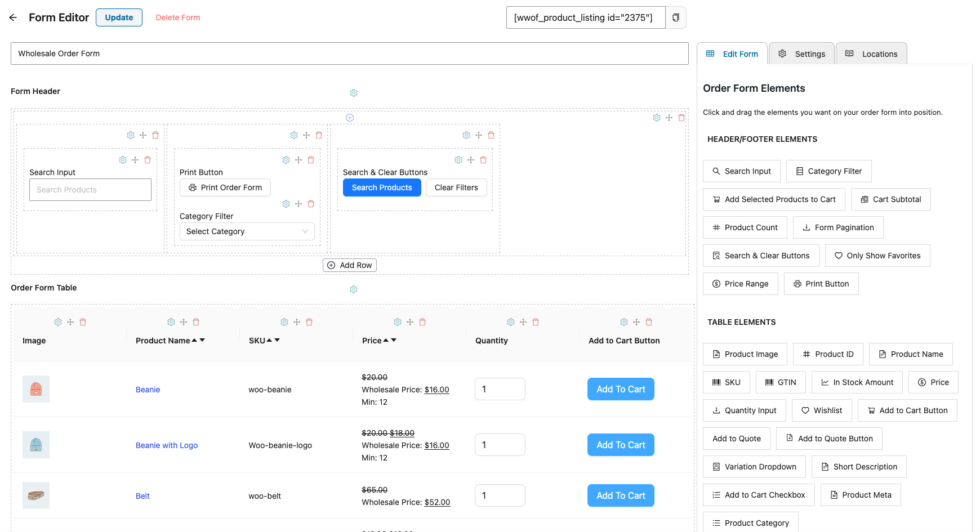Image resolution: width=980 pixels, height=532 pixels.
Task: Open the Form Header settings gear
Action: pyautogui.click(x=354, y=93)
